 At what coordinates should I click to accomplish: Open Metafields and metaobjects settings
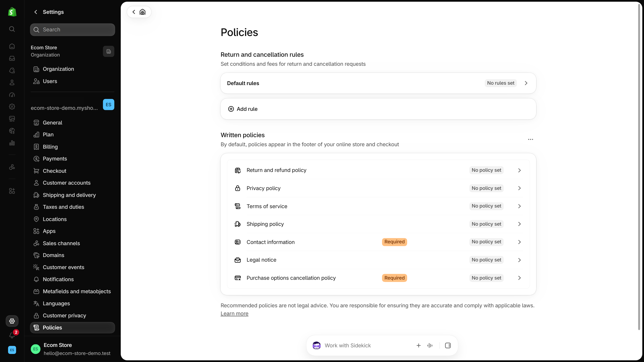tap(72, 291)
